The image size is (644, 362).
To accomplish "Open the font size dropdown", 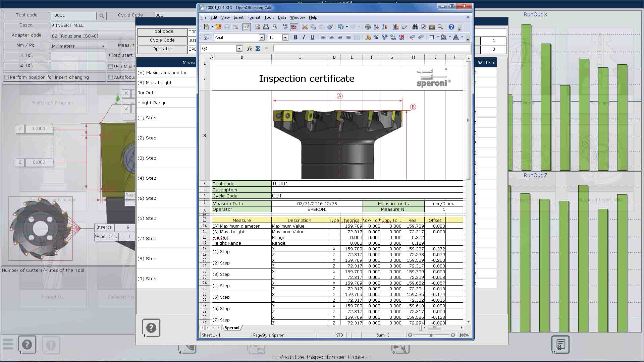I will coord(285,38).
